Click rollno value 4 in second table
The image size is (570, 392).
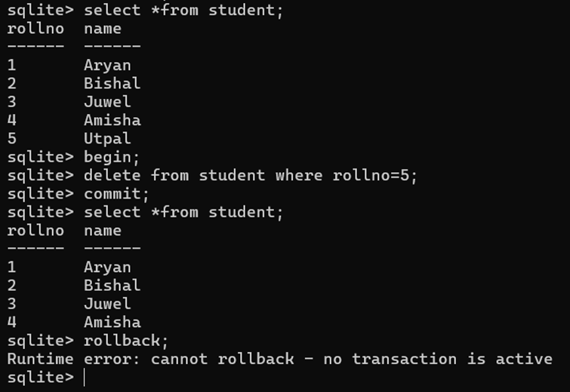(11, 323)
